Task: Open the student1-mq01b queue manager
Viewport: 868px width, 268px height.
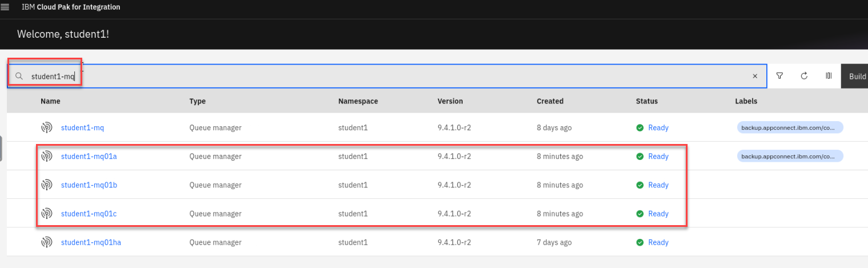Action: (89, 185)
